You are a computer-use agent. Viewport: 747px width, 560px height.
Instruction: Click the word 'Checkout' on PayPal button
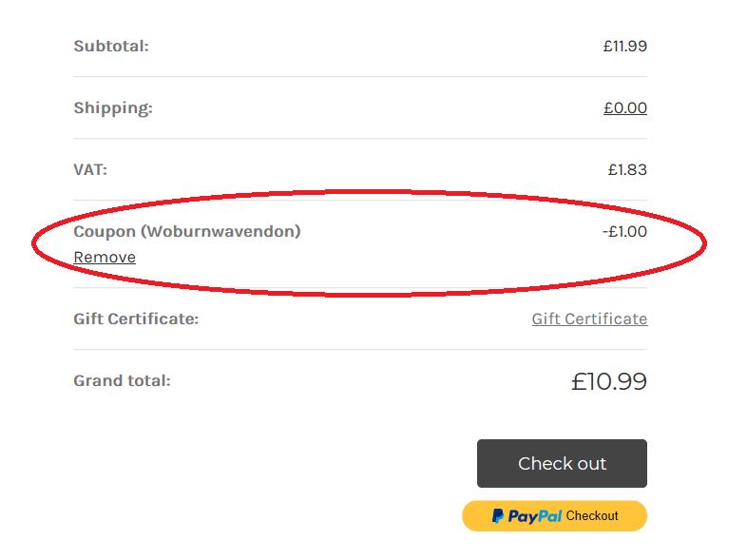[x=592, y=515]
